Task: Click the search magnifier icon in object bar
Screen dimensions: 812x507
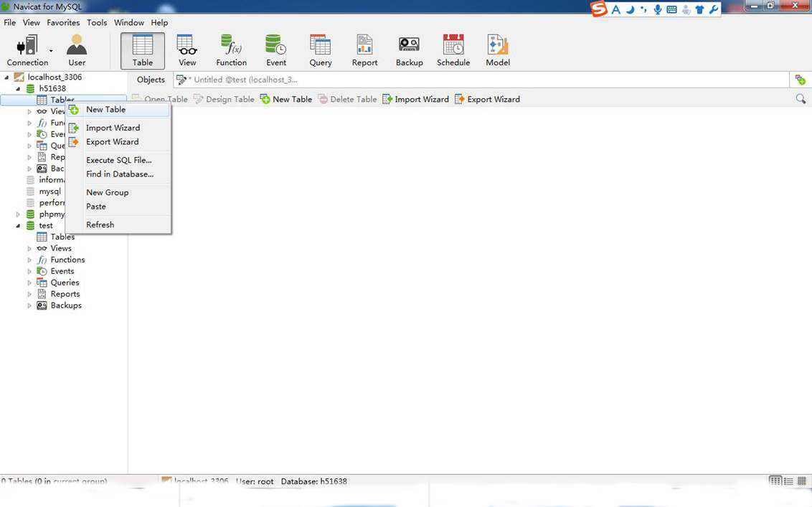Action: tap(801, 99)
